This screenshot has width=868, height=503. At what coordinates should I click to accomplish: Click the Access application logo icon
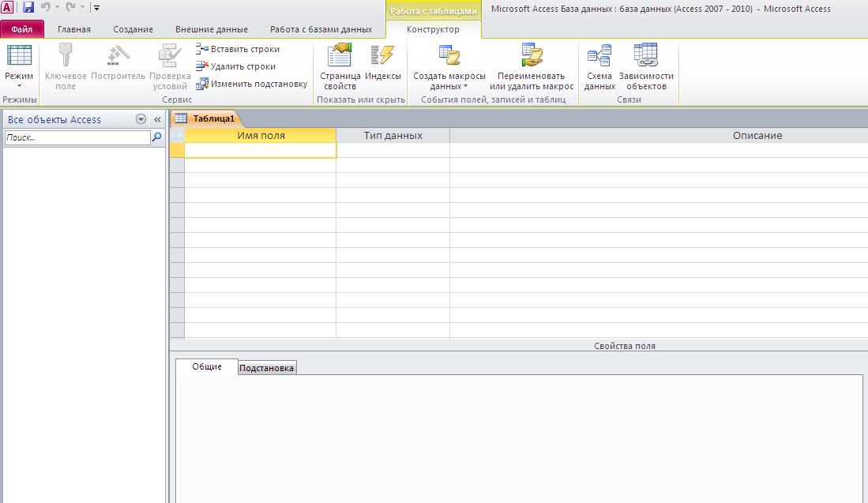6,7
